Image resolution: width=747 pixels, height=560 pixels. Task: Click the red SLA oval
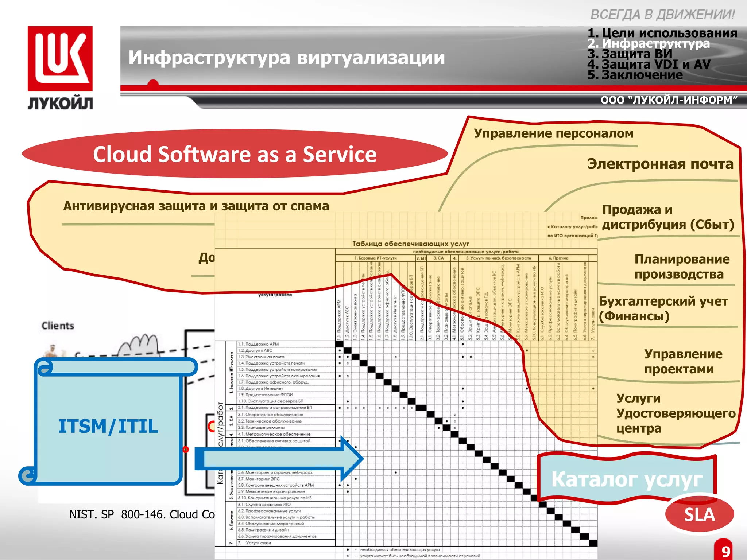699,514
